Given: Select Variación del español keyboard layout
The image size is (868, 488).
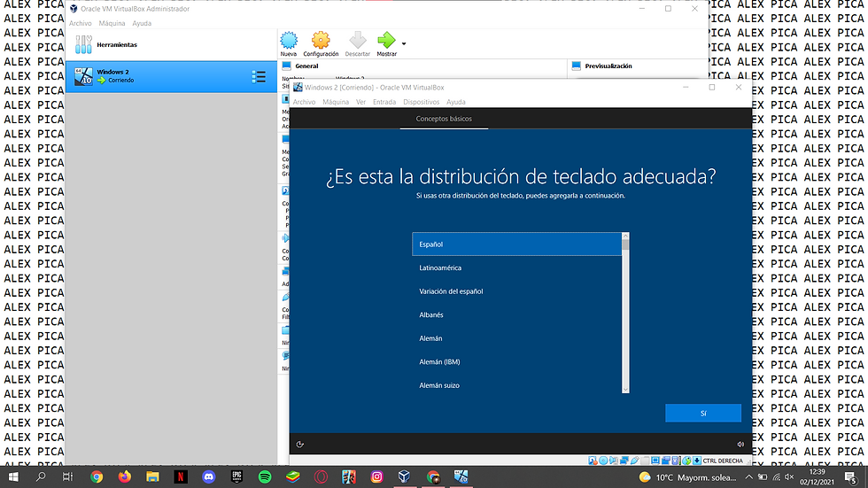Looking at the screenshot, I should (x=517, y=291).
